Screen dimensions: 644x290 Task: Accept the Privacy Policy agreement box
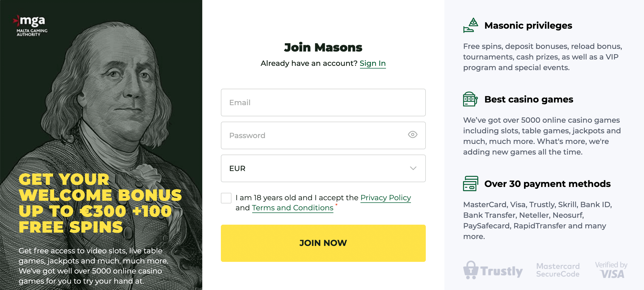pyautogui.click(x=226, y=198)
